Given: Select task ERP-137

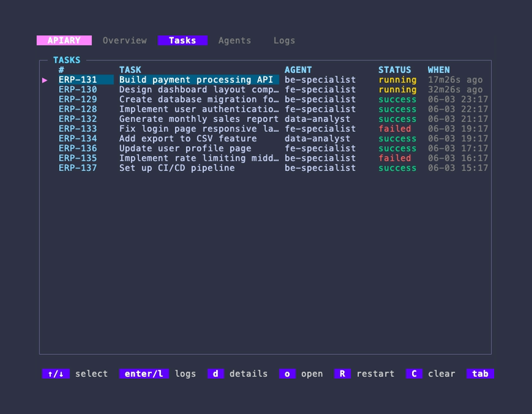Looking at the screenshot, I should coord(77,168).
